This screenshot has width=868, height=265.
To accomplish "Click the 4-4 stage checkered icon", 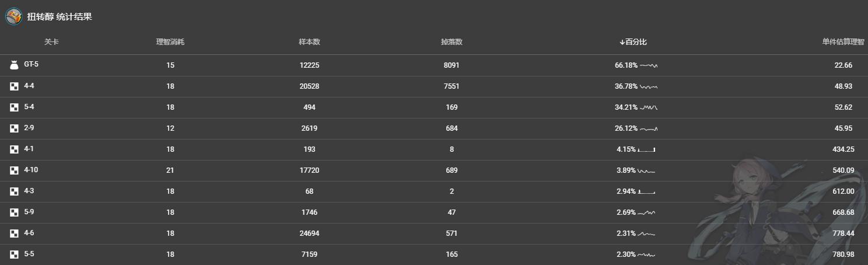I will 14,86.
